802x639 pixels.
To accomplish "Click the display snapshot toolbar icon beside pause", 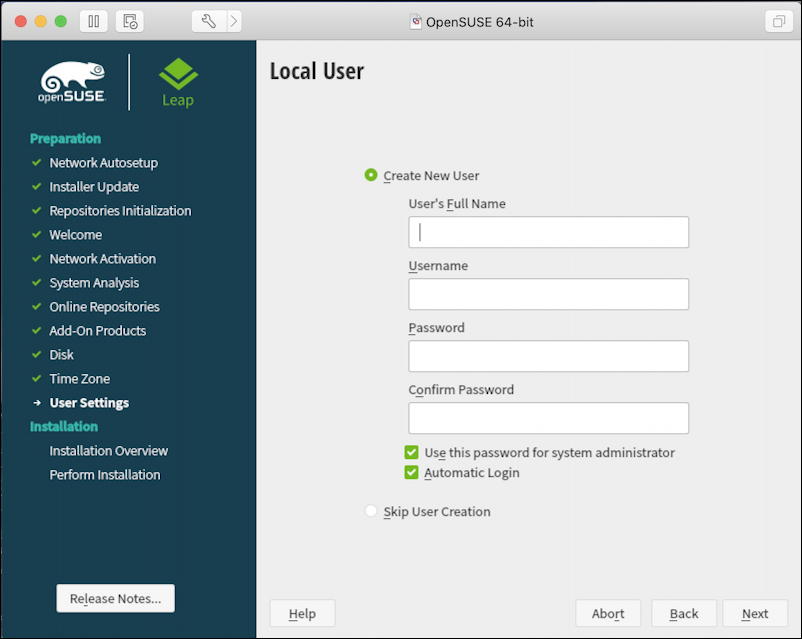I will pos(129,21).
